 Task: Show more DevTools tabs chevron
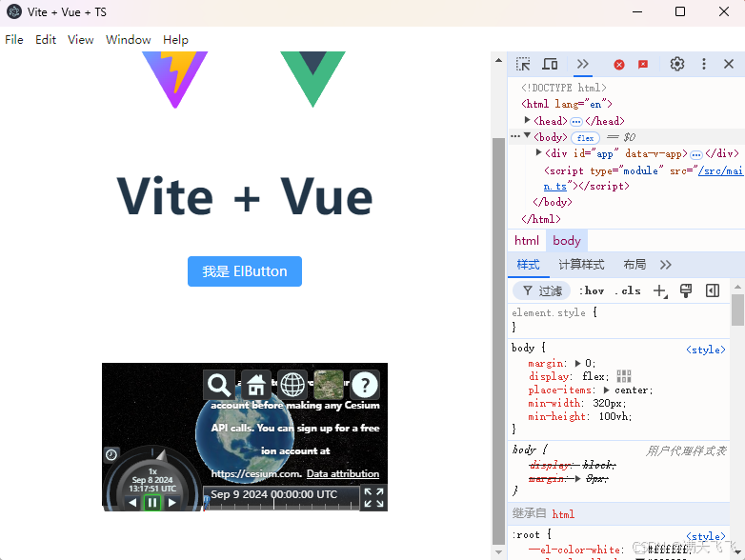pyautogui.click(x=582, y=64)
